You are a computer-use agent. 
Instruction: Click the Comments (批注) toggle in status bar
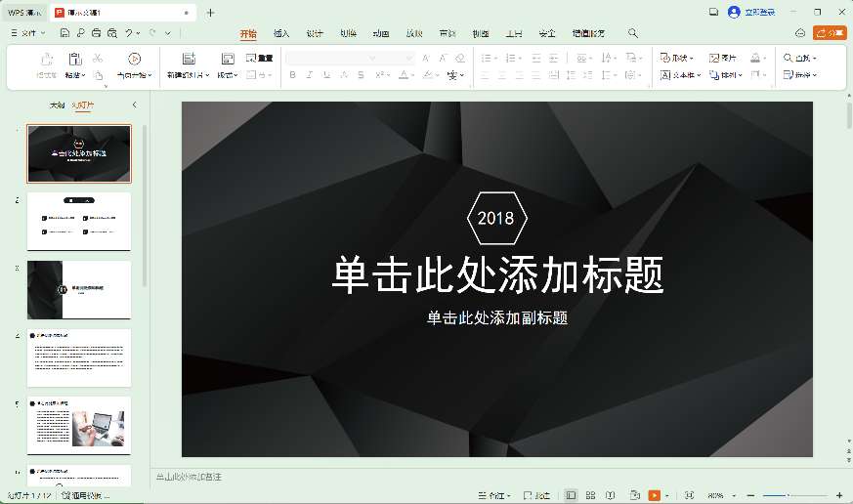point(536,495)
